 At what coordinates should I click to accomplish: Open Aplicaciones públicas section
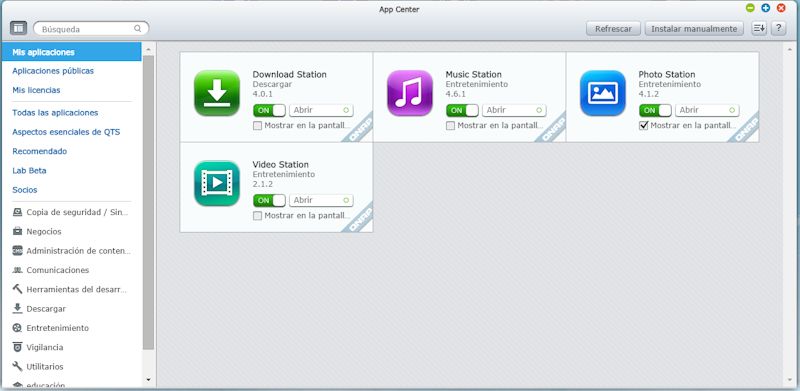53,71
